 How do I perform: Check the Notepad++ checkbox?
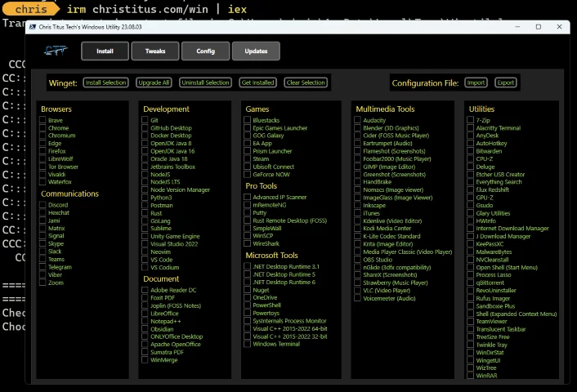(145, 321)
